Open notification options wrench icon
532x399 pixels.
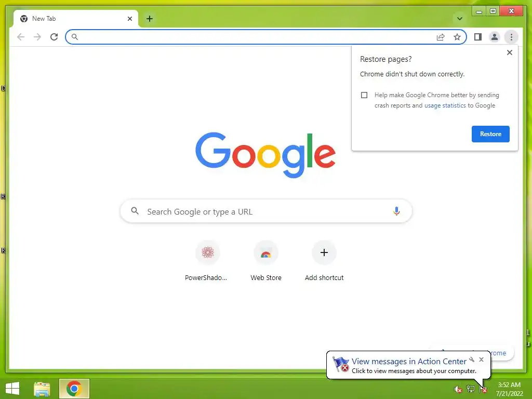pyautogui.click(x=472, y=360)
